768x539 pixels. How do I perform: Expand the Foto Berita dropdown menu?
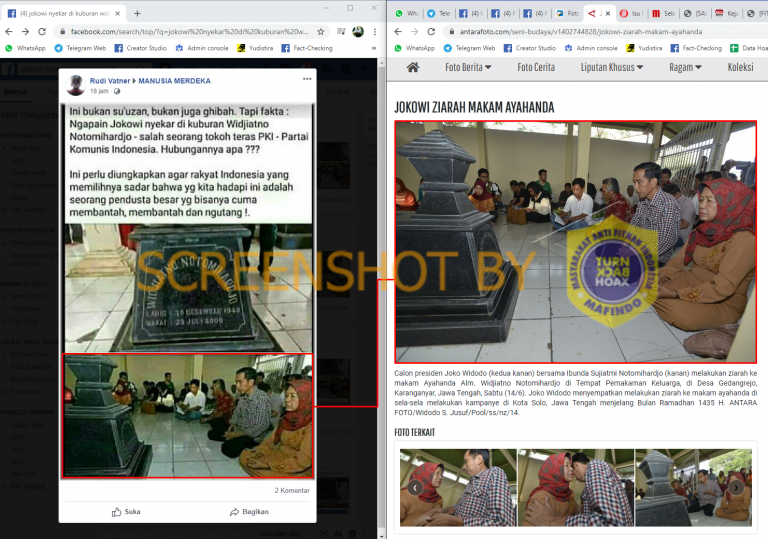[x=468, y=67]
